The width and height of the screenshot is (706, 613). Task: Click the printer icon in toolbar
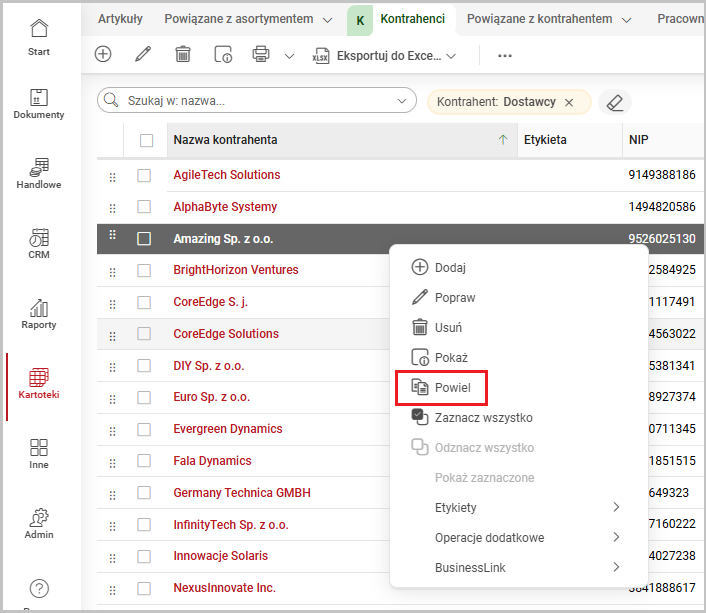(x=261, y=55)
